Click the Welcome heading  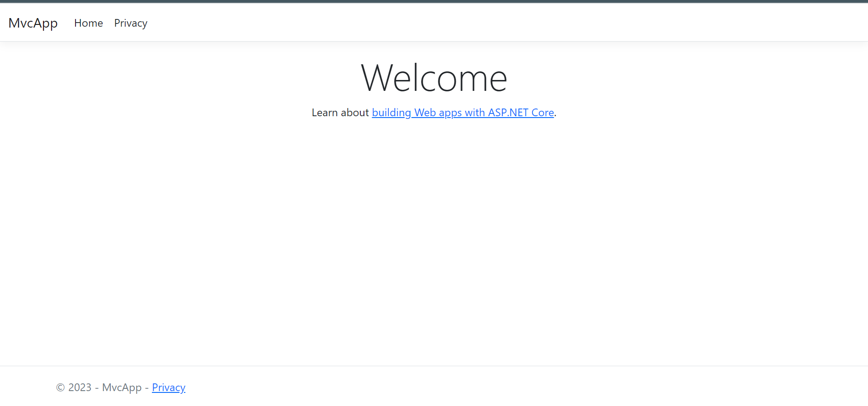pos(434,78)
